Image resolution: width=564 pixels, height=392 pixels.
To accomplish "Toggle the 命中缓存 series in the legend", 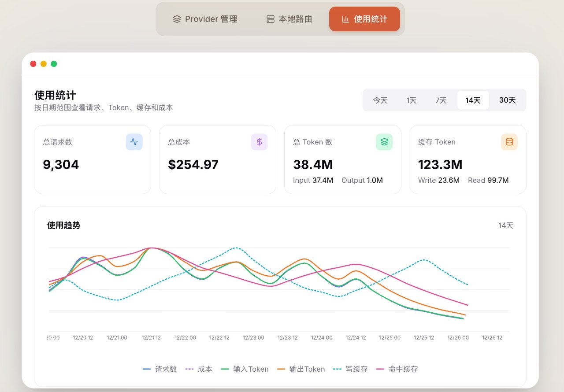I will point(397,369).
